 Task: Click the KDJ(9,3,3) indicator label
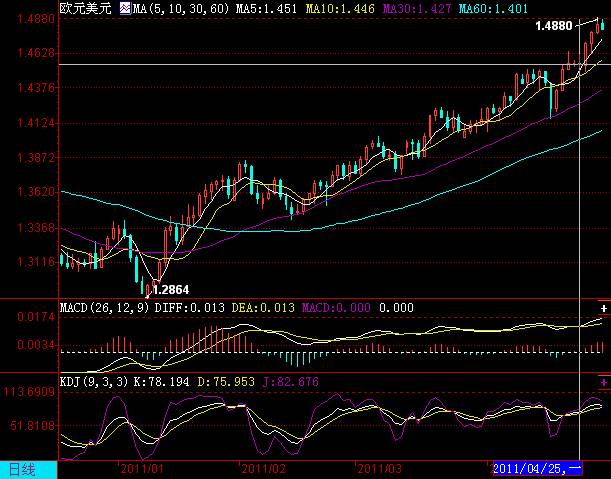pos(94,382)
